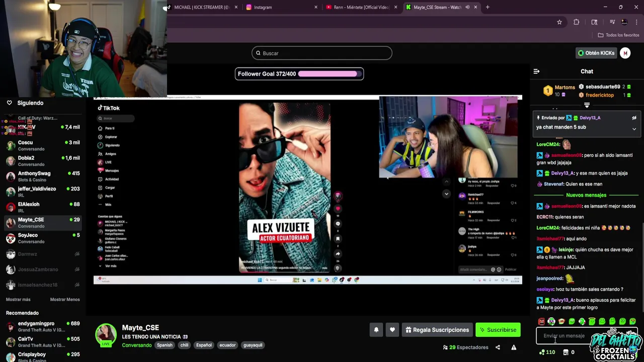Image resolution: width=644 pixels, height=362 pixels.
Task: Expand the pinned message chevron
Action: click(634, 129)
